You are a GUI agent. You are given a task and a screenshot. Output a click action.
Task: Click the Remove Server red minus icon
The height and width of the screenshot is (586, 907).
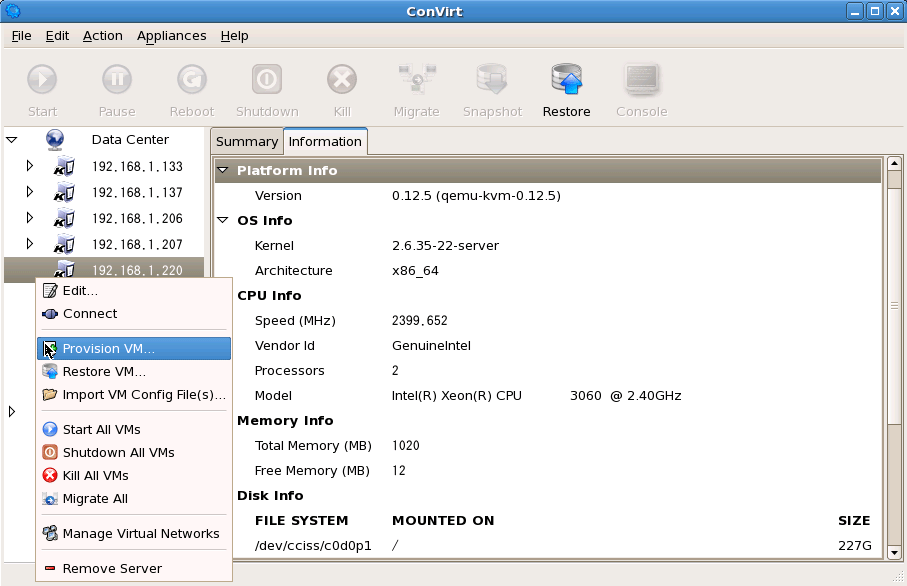50,568
